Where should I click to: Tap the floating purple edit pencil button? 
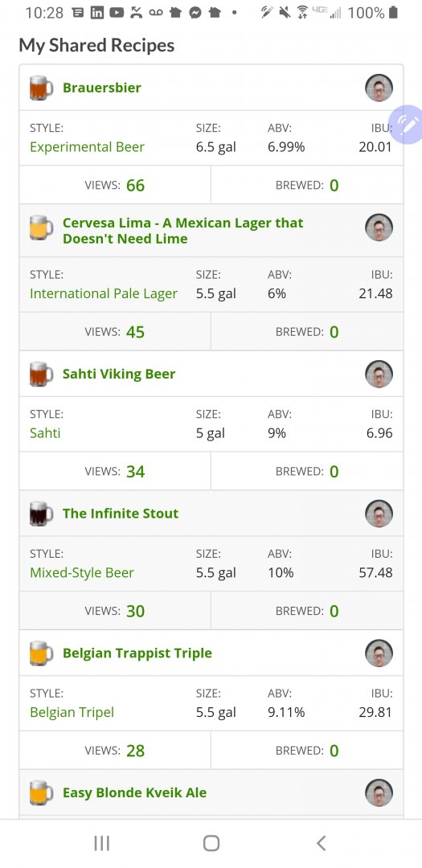(x=408, y=125)
